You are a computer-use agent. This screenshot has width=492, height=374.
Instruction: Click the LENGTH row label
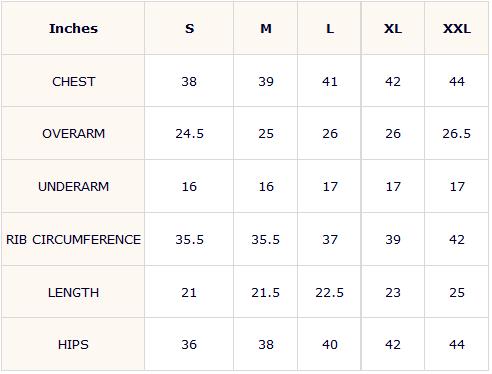click(x=73, y=292)
